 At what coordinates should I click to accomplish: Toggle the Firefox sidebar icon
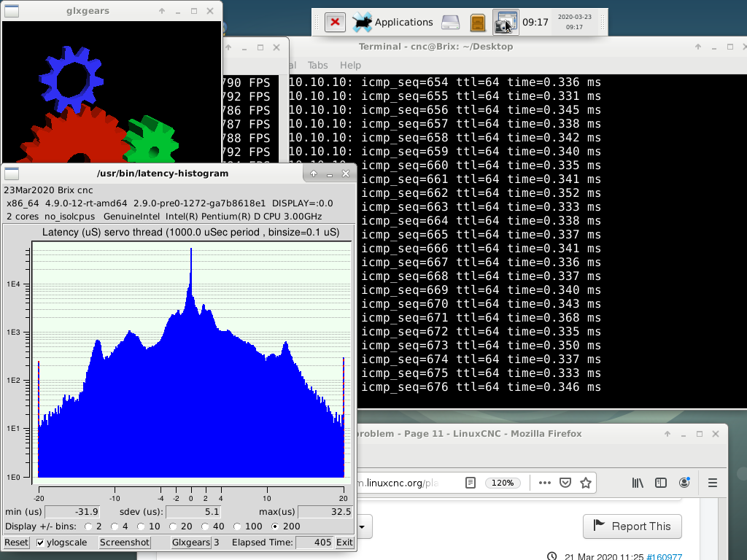(661, 483)
